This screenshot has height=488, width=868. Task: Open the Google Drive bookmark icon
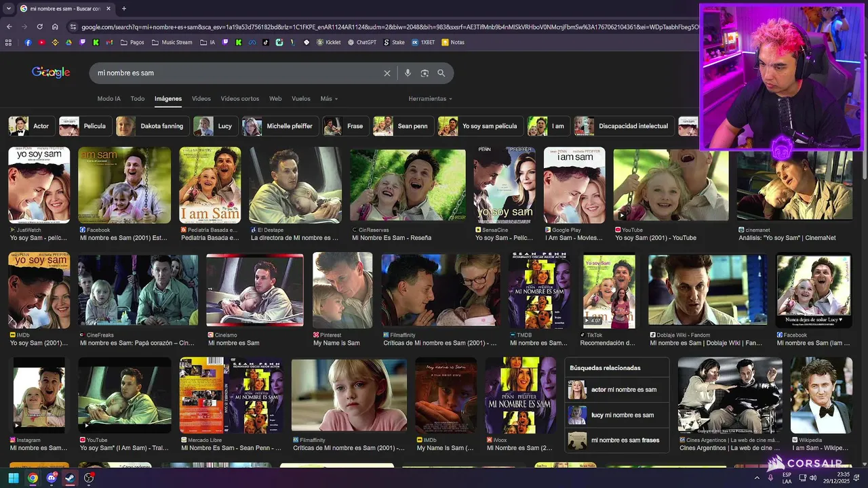click(68, 42)
